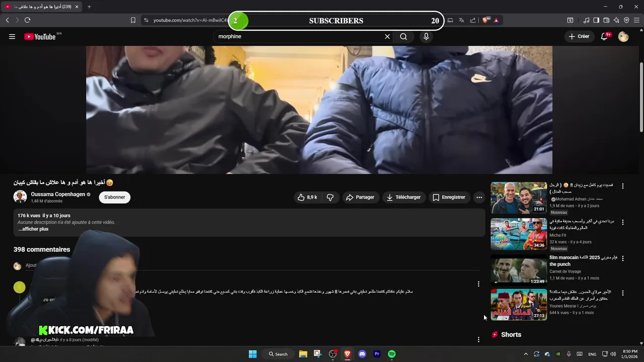The width and height of the screenshot is (644, 362).
Task: Expand description with ...afficher plus
Action: (x=33, y=229)
